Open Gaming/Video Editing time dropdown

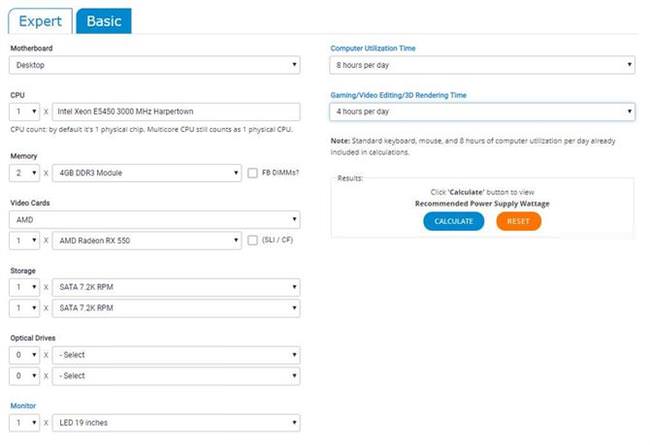482,112
